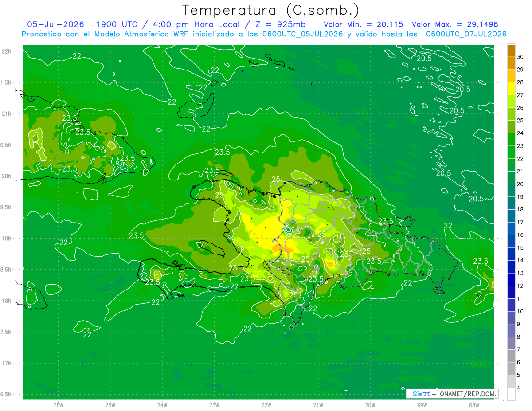The image size is (532, 411).
Task: Click the legend scale number '27'
Action: [520, 95]
